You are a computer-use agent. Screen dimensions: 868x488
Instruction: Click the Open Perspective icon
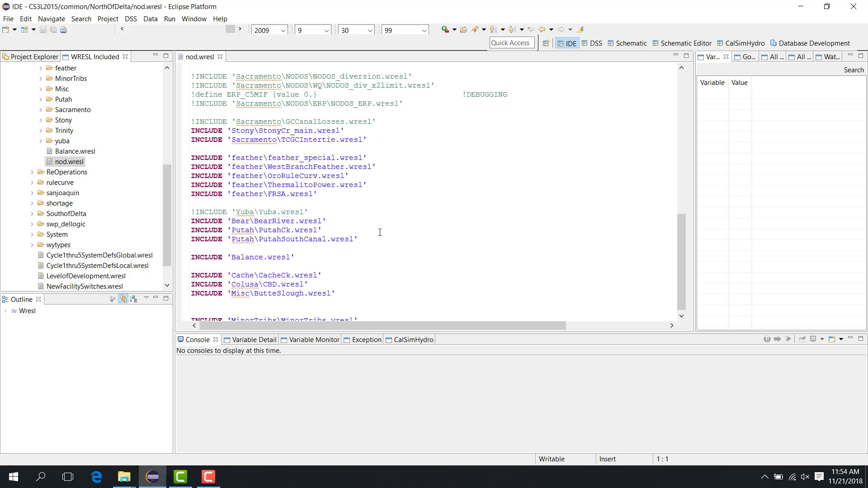pyautogui.click(x=546, y=43)
